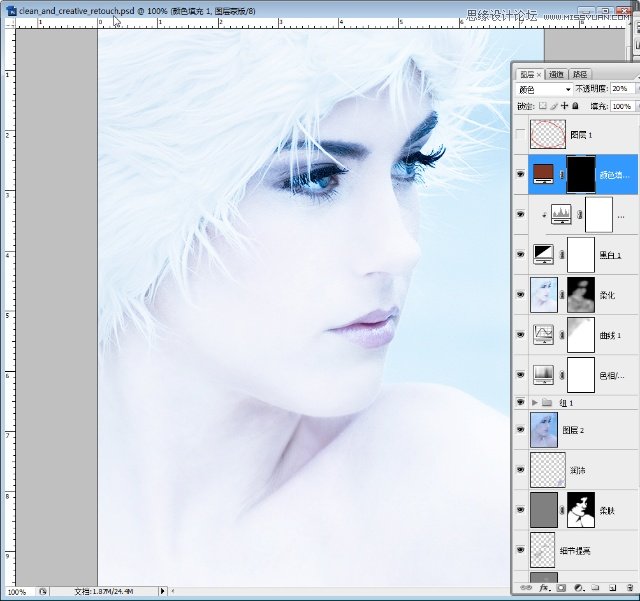
Task: Create a new group with folder icon
Action: [595, 588]
